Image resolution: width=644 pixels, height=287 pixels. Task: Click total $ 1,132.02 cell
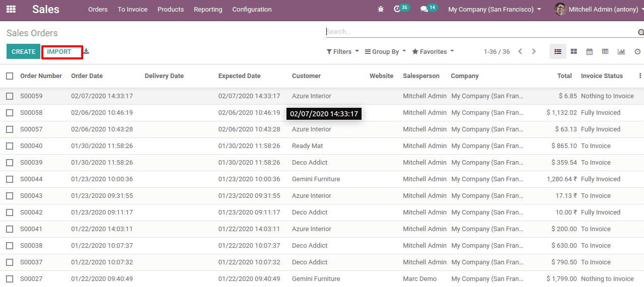pos(561,113)
